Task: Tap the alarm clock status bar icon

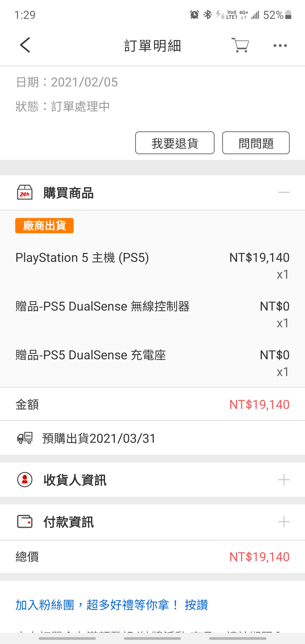Action: pyautogui.click(x=194, y=15)
